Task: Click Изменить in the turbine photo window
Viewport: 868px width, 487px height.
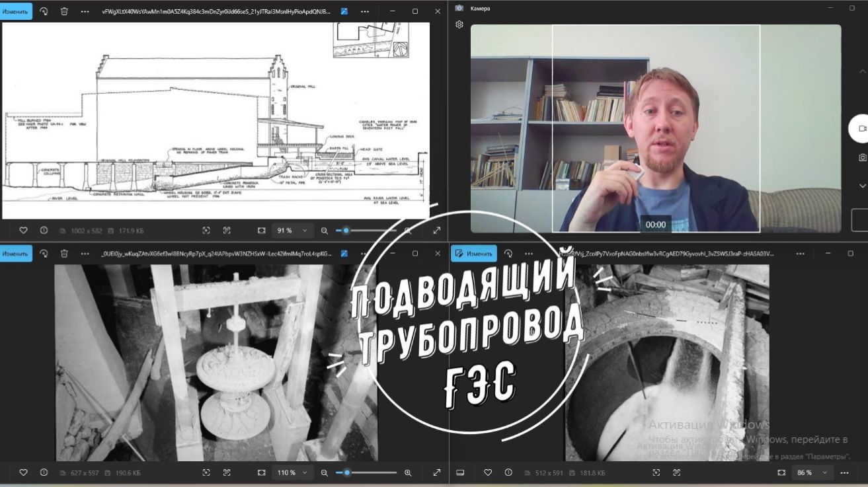Action: [x=15, y=253]
